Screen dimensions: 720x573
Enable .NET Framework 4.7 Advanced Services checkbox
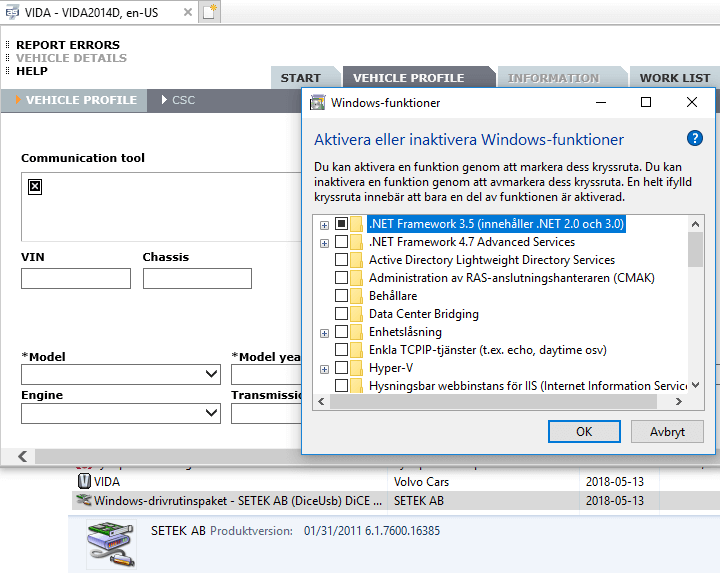point(341,242)
